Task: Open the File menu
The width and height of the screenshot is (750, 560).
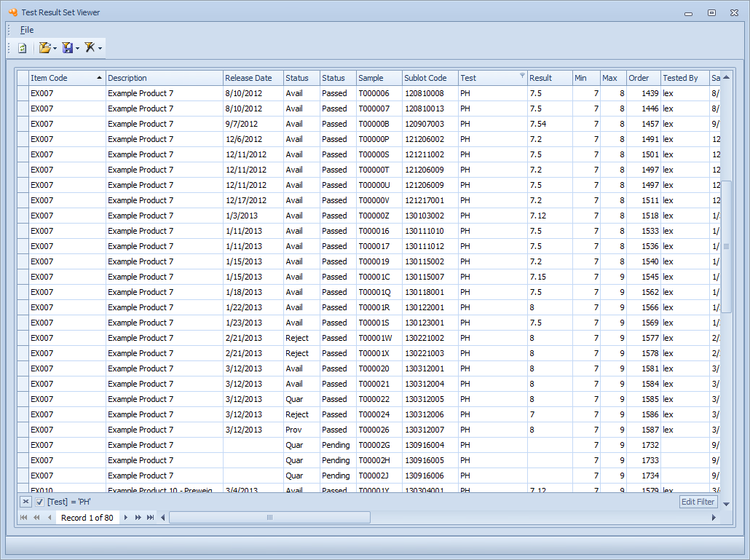Action: 27,30
